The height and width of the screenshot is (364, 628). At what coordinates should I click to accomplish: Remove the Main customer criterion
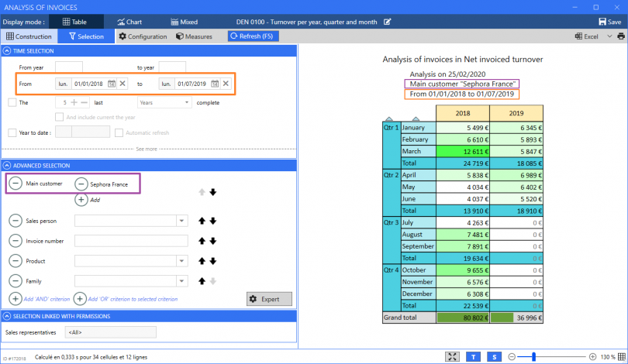click(16, 184)
